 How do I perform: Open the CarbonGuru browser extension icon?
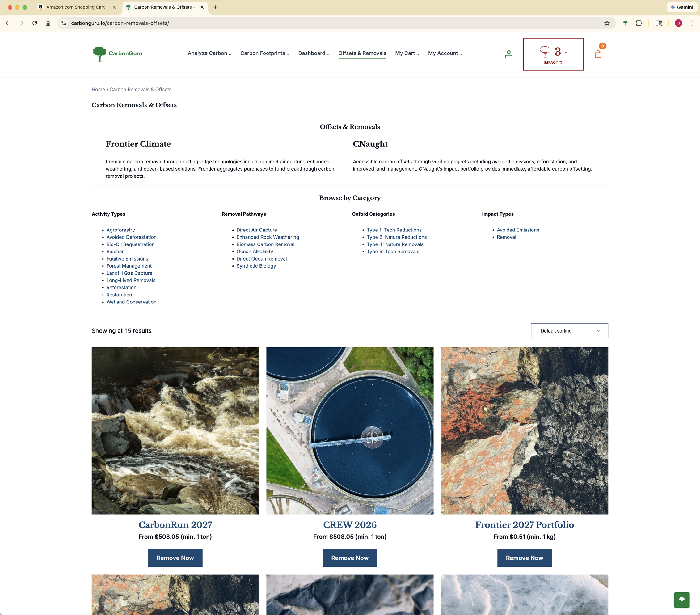(625, 23)
